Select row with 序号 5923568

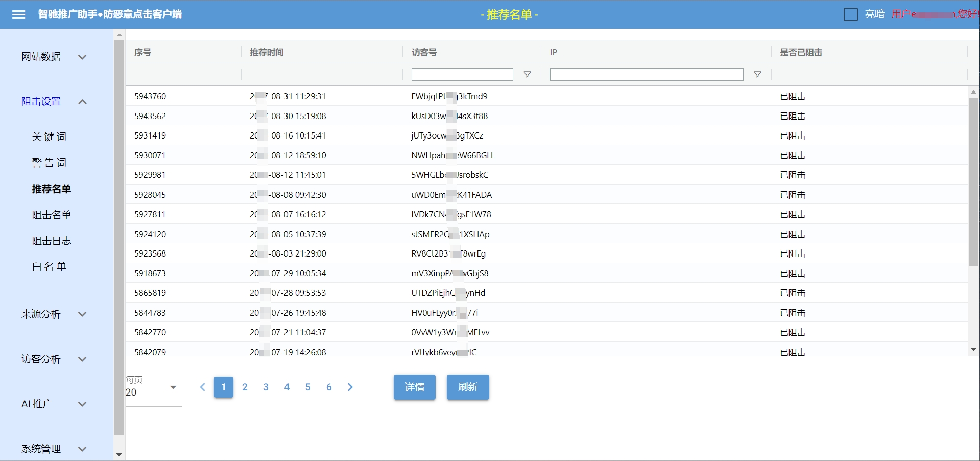coord(546,253)
